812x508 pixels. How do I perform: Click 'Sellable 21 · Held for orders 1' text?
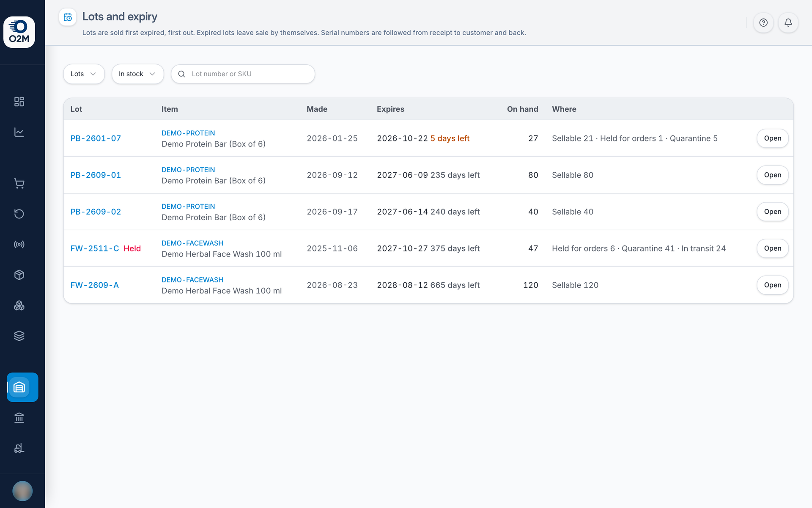607,138
